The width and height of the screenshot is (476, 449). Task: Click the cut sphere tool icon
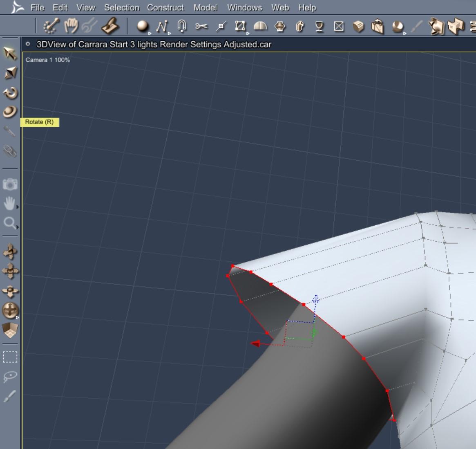coord(398,27)
